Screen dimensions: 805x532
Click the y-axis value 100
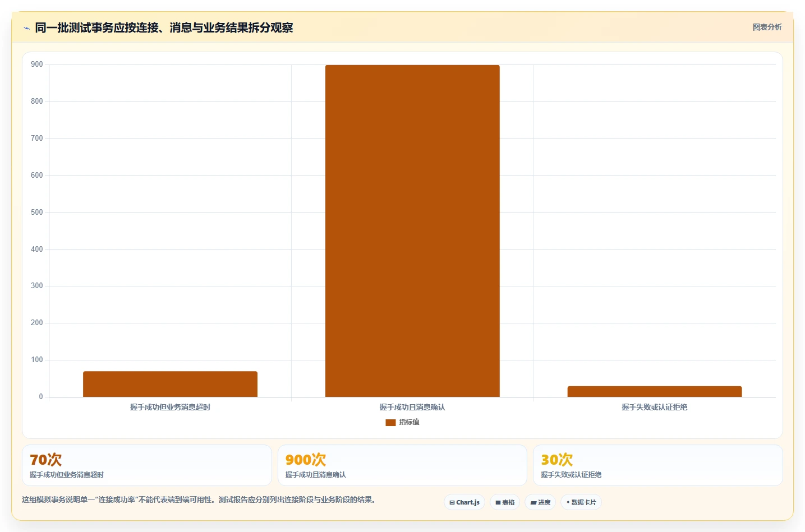[x=37, y=360]
